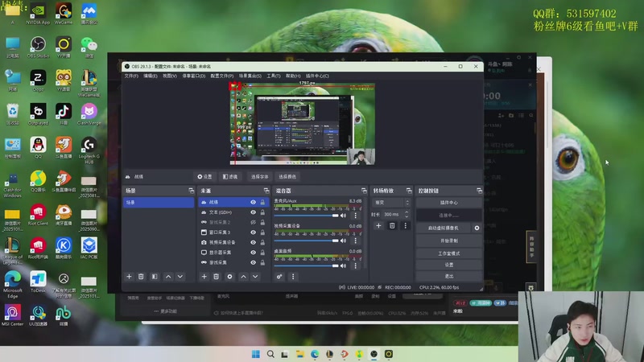Viewport: 644px width, 362px height.
Task: Show the hidden 游戏采集 2 source
Action: (253, 222)
